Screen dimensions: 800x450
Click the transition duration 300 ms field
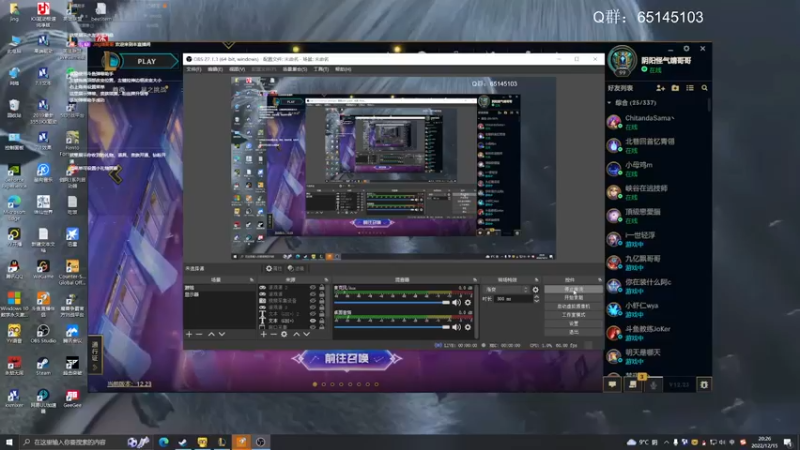(x=513, y=299)
